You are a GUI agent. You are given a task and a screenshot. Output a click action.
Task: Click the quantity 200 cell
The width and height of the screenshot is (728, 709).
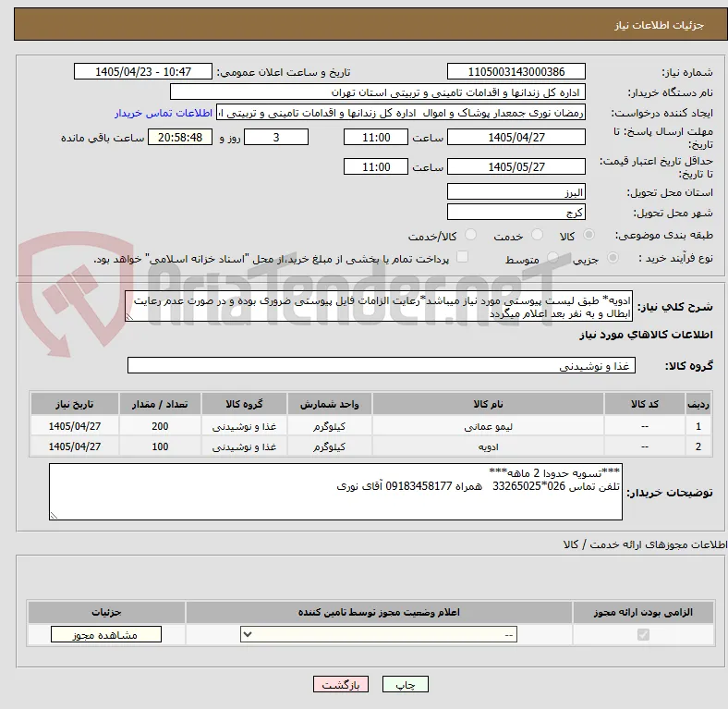[x=160, y=426]
